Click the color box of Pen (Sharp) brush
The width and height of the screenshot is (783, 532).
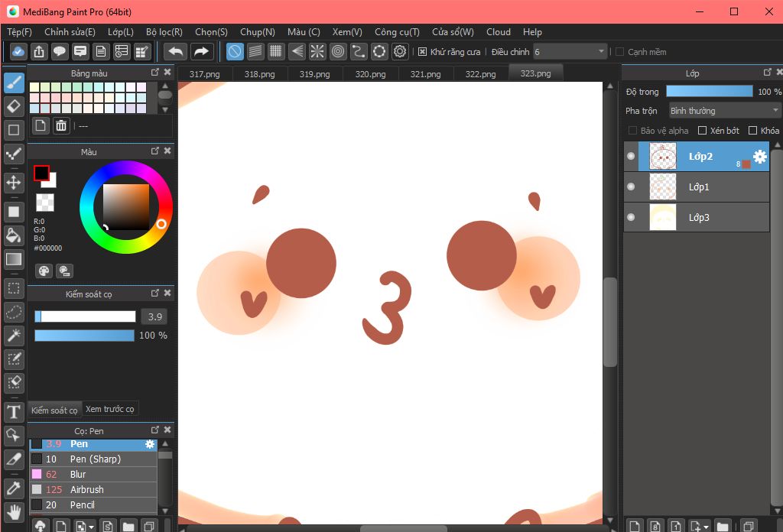tap(37, 459)
